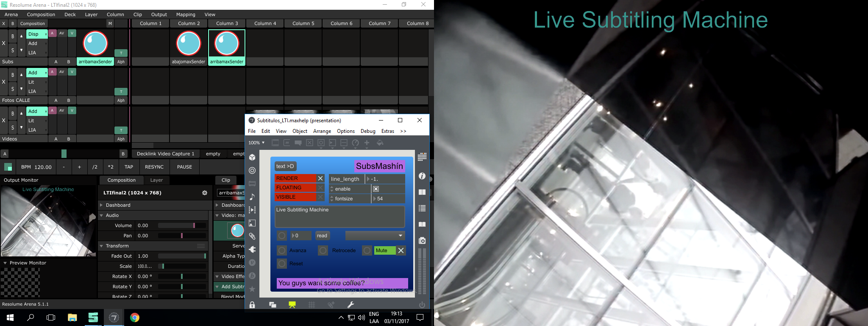868x326 pixels.
Task: Click the plus add object icon in Max toolbar
Action: coord(367,143)
